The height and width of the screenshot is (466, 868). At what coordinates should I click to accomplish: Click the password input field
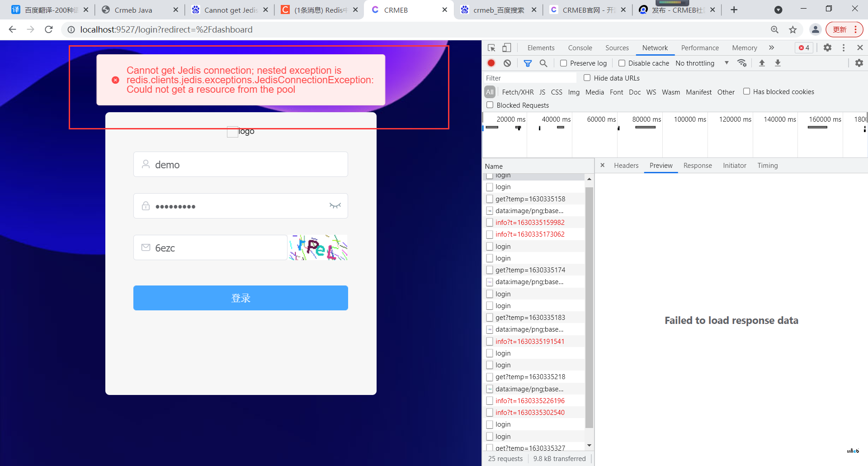click(x=241, y=206)
